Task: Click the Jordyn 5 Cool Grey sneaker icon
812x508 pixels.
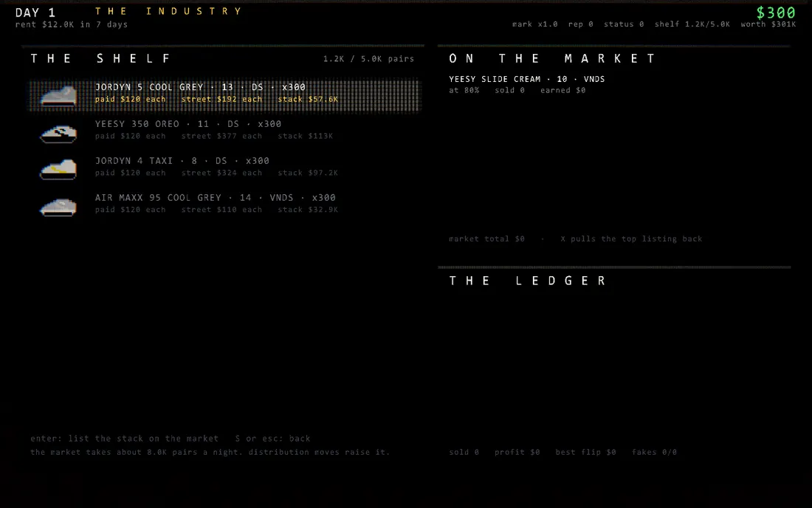Action: (58, 96)
